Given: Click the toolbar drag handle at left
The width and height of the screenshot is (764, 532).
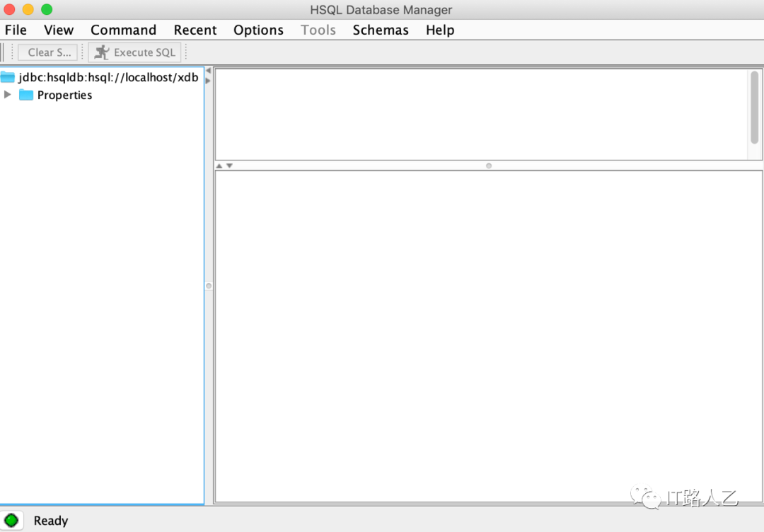Looking at the screenshot, I should [x=2, y=52].
